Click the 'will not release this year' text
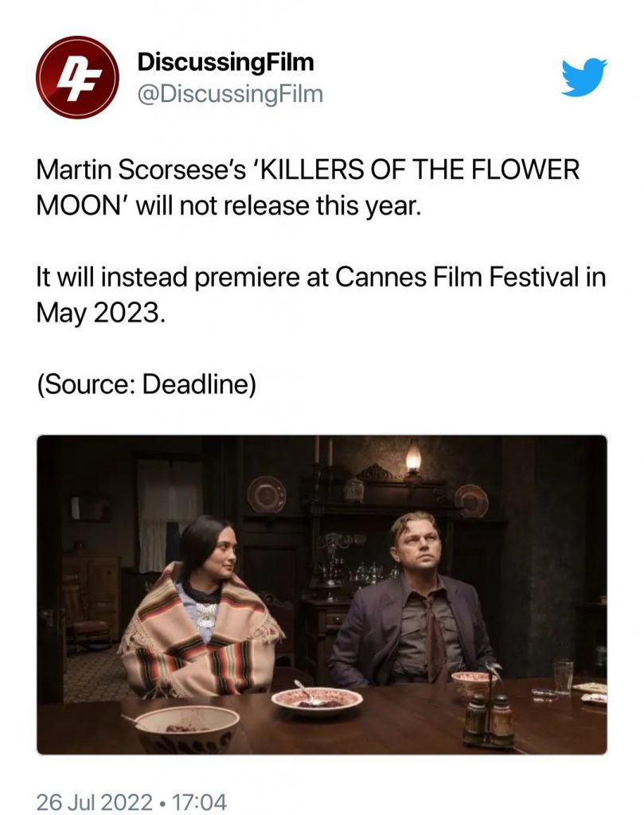This screenshot has height=815, width=644. (278, 206)
